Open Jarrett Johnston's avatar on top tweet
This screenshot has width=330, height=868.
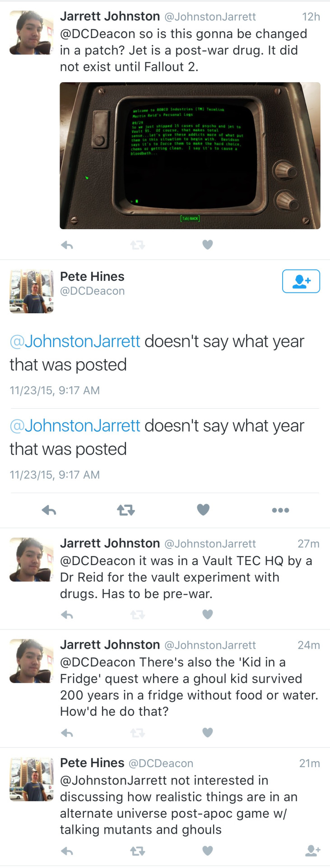coord(32,33)
